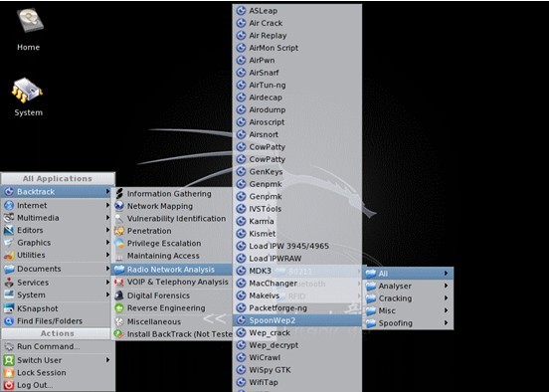
Task: Launch AirSnarf from the list
Action: coord(297,73)
